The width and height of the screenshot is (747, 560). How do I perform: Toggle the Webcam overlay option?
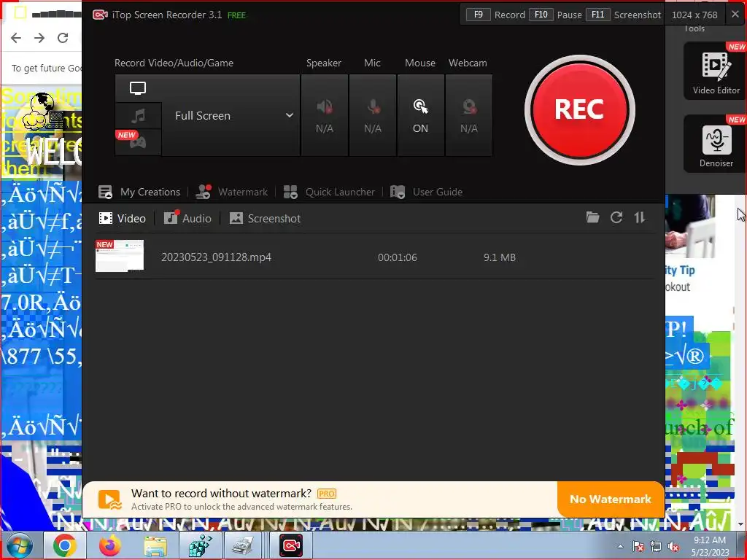tap(469, 115)
